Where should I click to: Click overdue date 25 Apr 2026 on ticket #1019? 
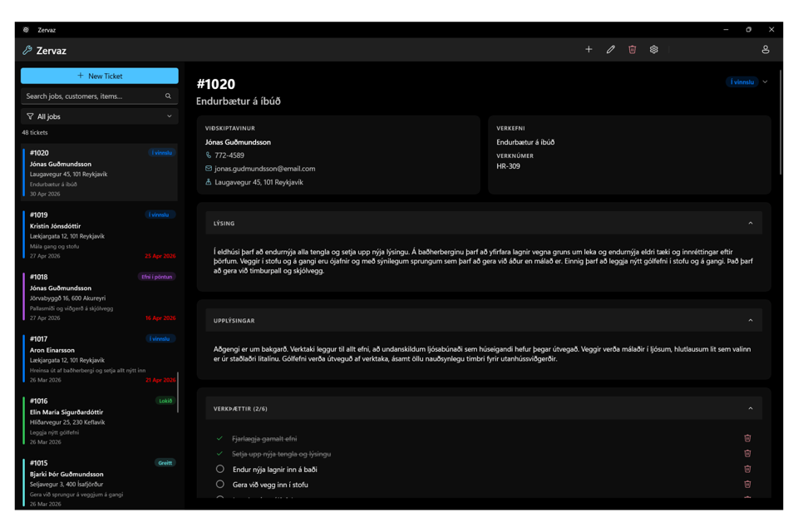[160, 256]
